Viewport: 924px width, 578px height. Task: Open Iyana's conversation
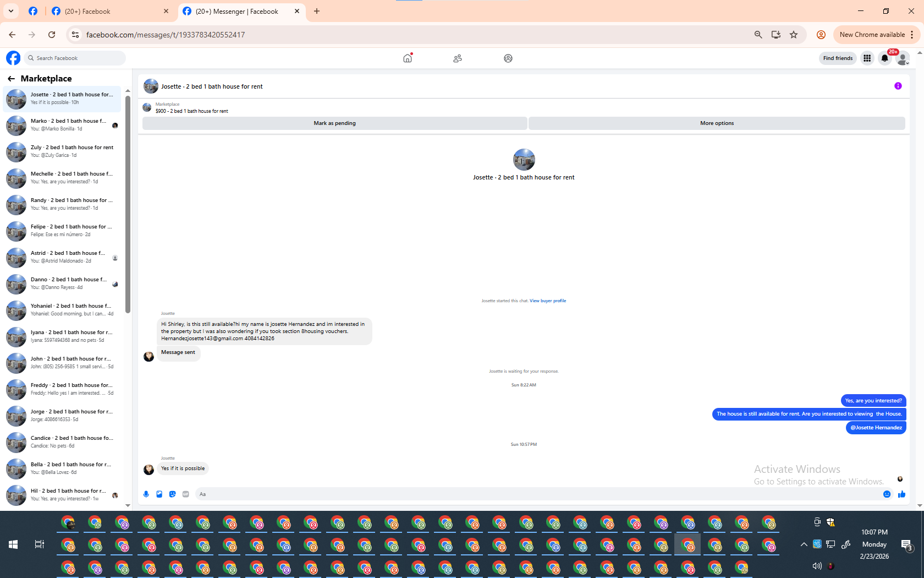(x=62, y=336)
